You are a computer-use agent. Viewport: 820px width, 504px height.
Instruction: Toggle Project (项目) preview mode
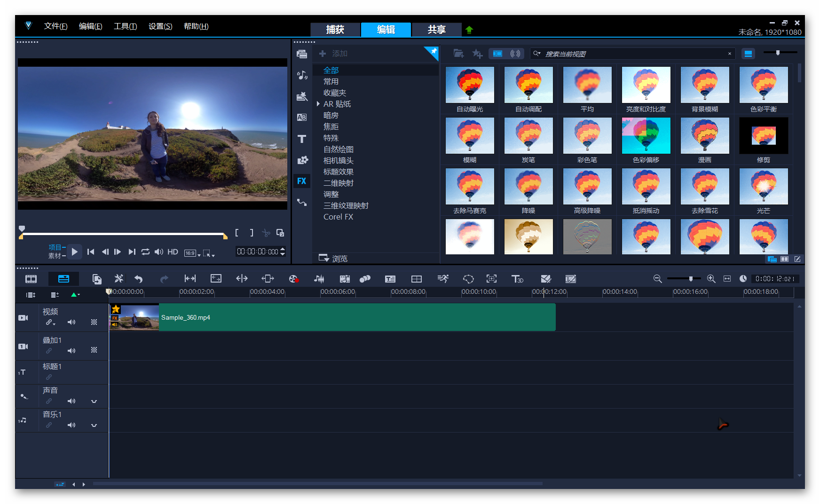click(x=57, y=247)
